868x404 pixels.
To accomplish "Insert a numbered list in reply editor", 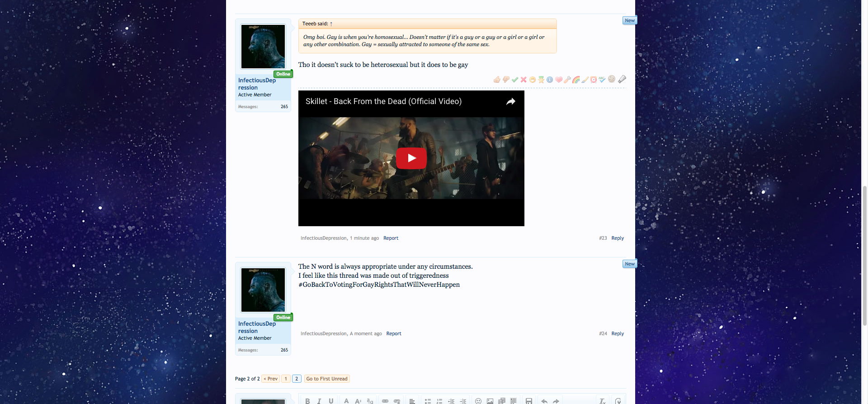I will [439, 401].
